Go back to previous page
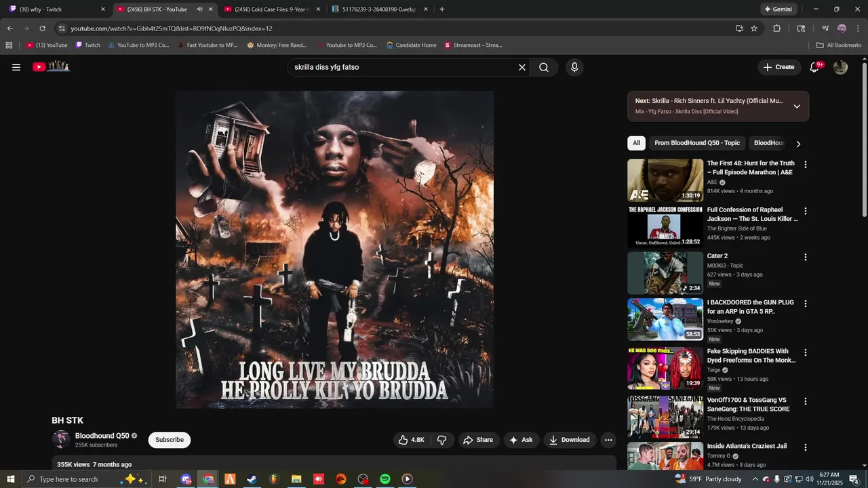Viewport: 868px width, 488px height. pyautogui.click(x=9, y=28)
